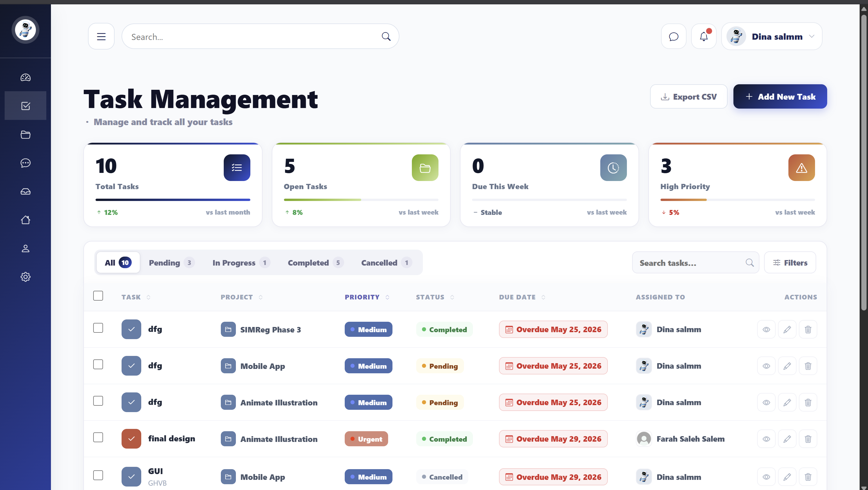Click the magnifier icon in top search bar
Image resolution: width=868 pixels, height=490 pixels.
pos(386,36)
